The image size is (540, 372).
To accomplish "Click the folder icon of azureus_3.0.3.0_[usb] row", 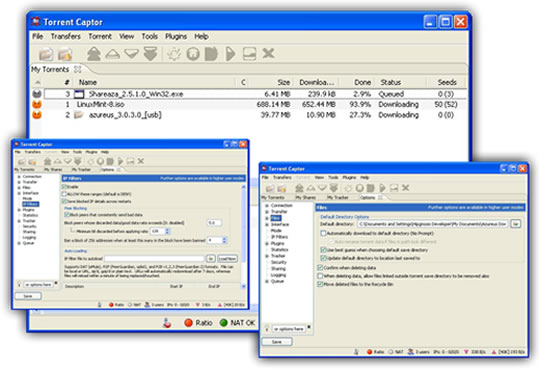I will pyautogui.click(x=79, y=115).
